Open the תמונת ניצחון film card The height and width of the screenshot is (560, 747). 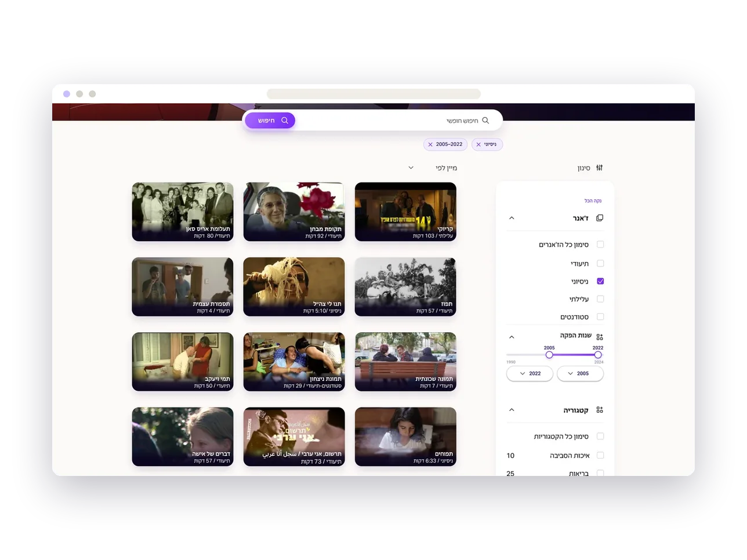click(294, 362)
